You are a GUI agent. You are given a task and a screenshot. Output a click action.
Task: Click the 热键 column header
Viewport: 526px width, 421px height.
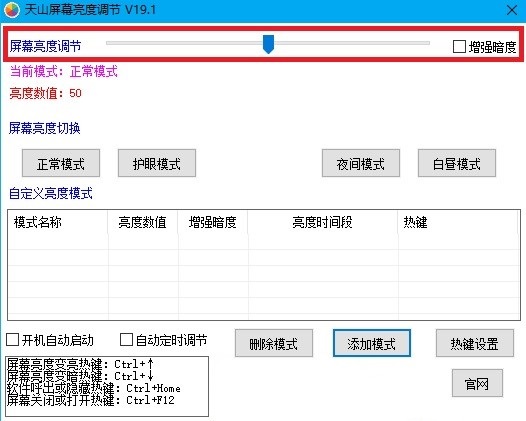(x=459, y=222)
